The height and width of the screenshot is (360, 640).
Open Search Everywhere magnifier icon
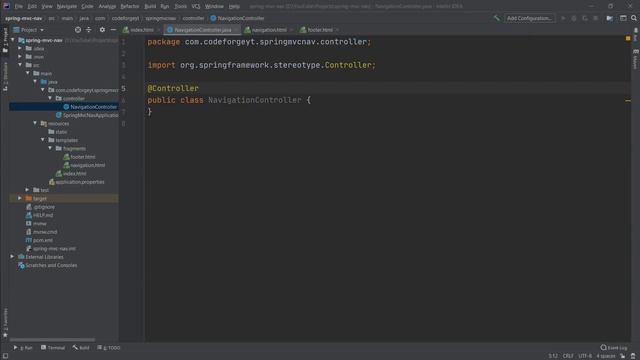(634, 18)
